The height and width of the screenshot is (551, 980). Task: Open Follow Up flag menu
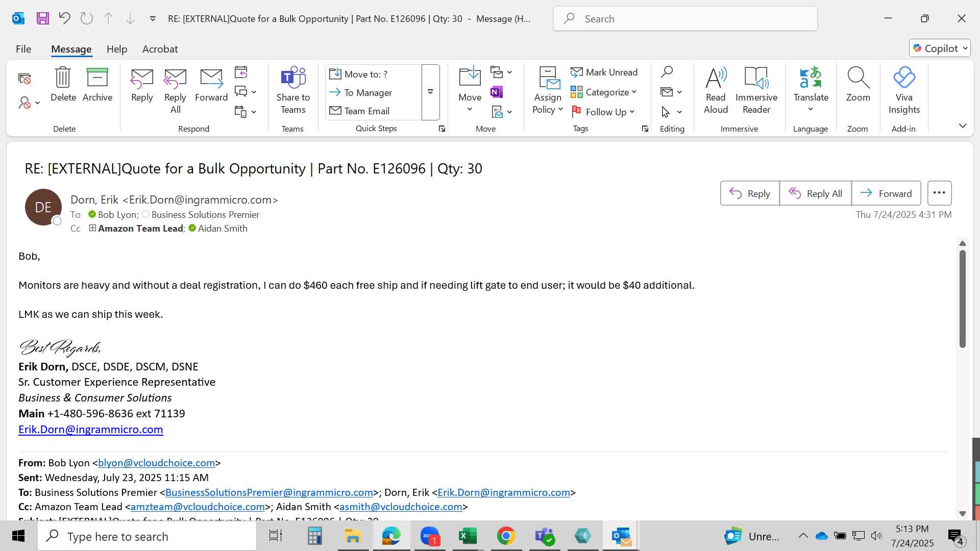pos(603,112)
